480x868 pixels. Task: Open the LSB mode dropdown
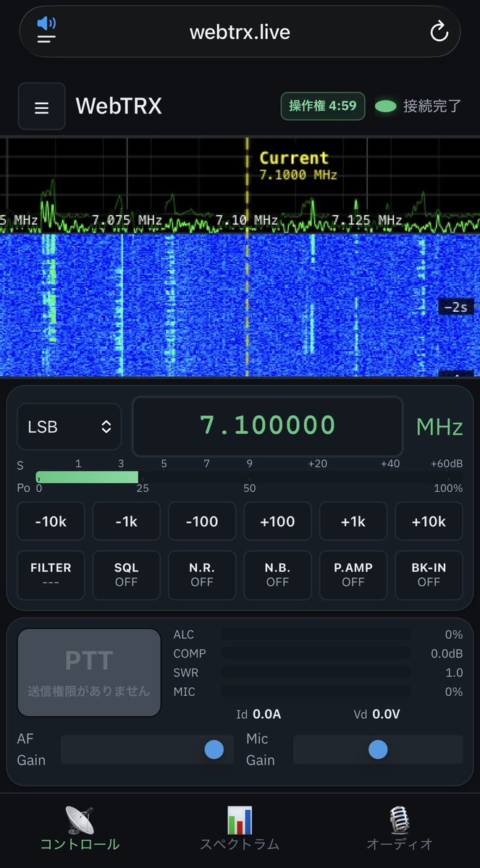(69, 427)
